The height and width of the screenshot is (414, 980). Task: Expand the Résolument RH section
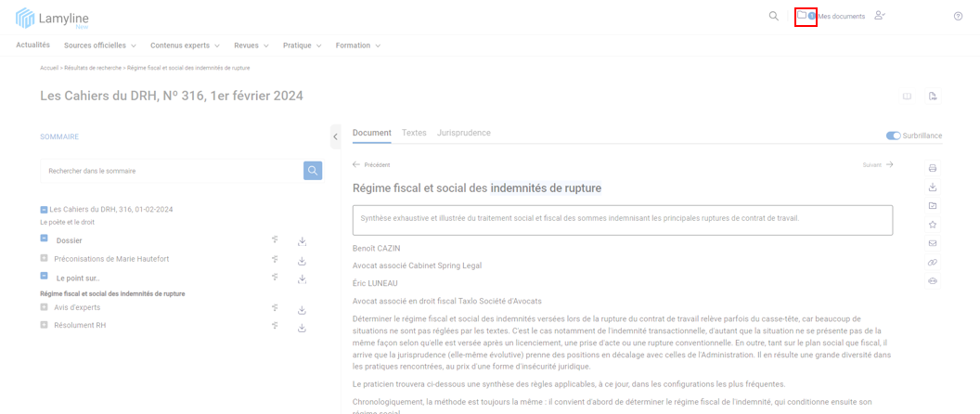(x=44, y=325)
